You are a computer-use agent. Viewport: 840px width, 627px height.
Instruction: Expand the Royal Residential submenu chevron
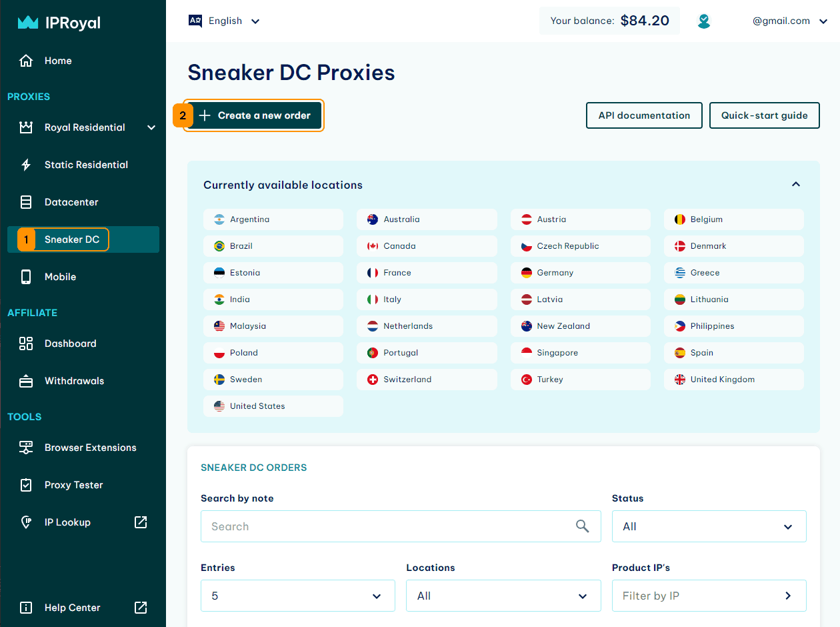click(x=151, y=127)
